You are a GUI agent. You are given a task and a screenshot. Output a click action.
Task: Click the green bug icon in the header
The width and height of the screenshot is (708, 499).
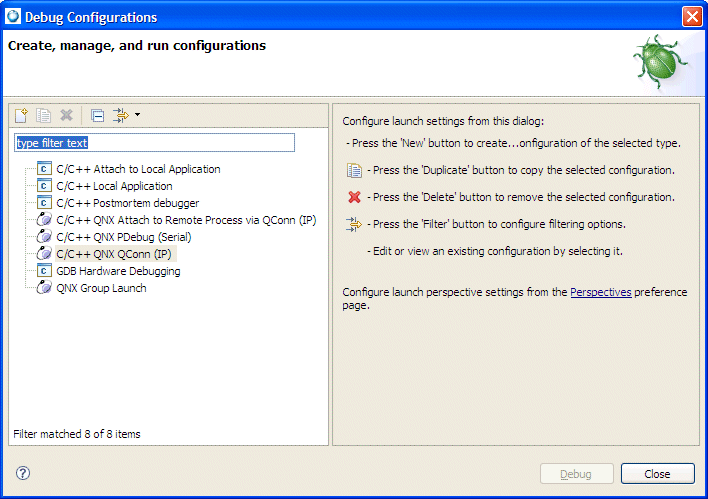[659, 63]
